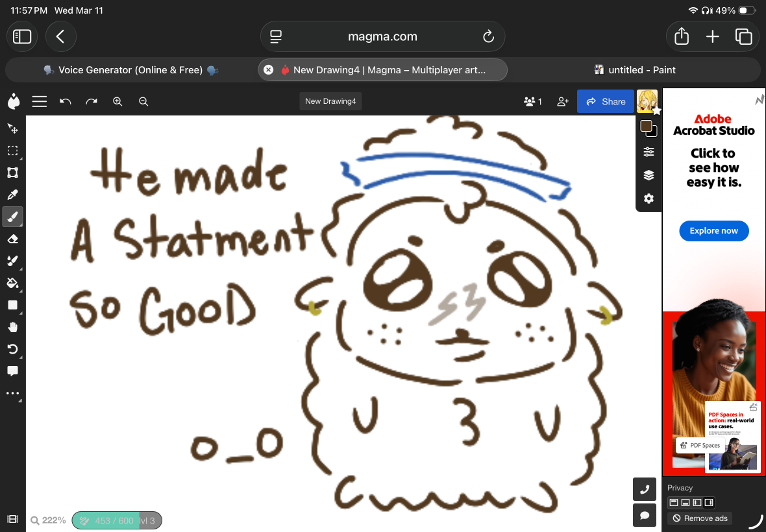Image resolution: width=766 pixels, height=532 pixels.
Task: Select the Eyedropper tool
Action: [13, 195]
